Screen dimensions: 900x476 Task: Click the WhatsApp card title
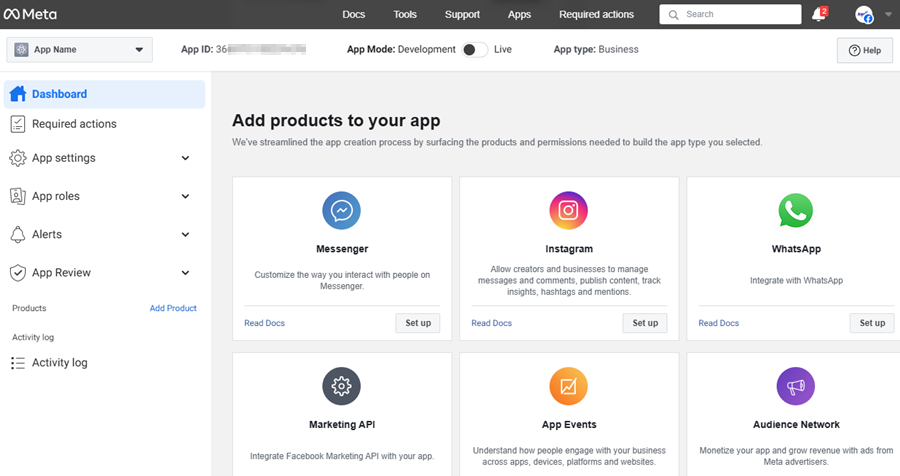796,249
